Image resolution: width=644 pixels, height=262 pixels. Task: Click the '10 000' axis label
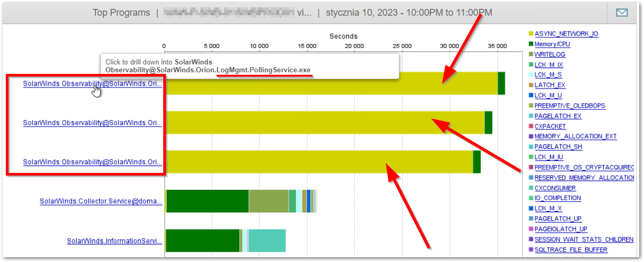tap(259, 46)
